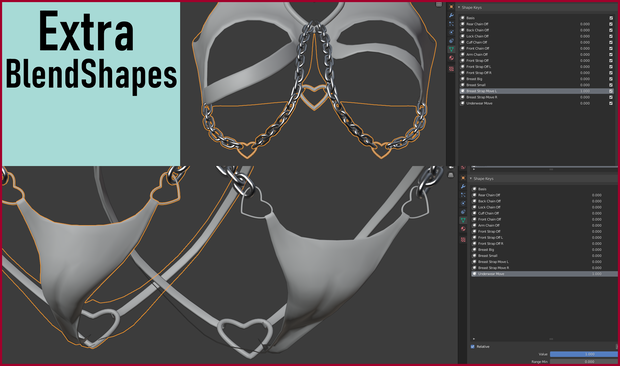Open Modifiers wrench tab in upper properties panel

[x=451, y=15]
